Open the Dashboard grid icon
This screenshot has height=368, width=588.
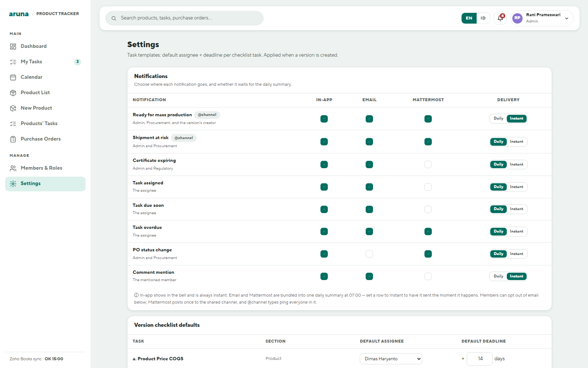[13, 46]
